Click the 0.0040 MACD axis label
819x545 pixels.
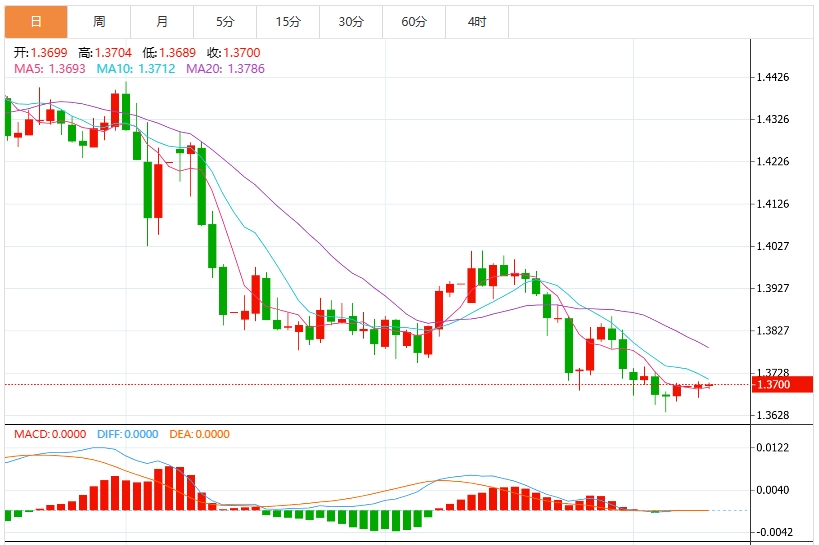[x=773, y=490]
